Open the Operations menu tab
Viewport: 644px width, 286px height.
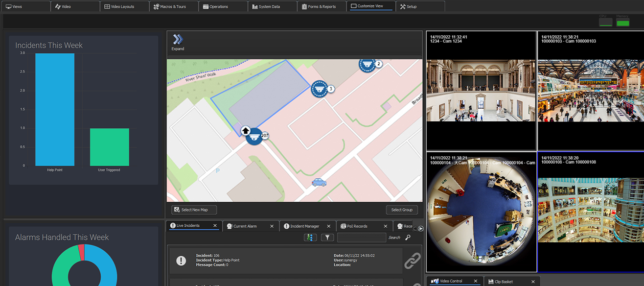coord(223,6)
